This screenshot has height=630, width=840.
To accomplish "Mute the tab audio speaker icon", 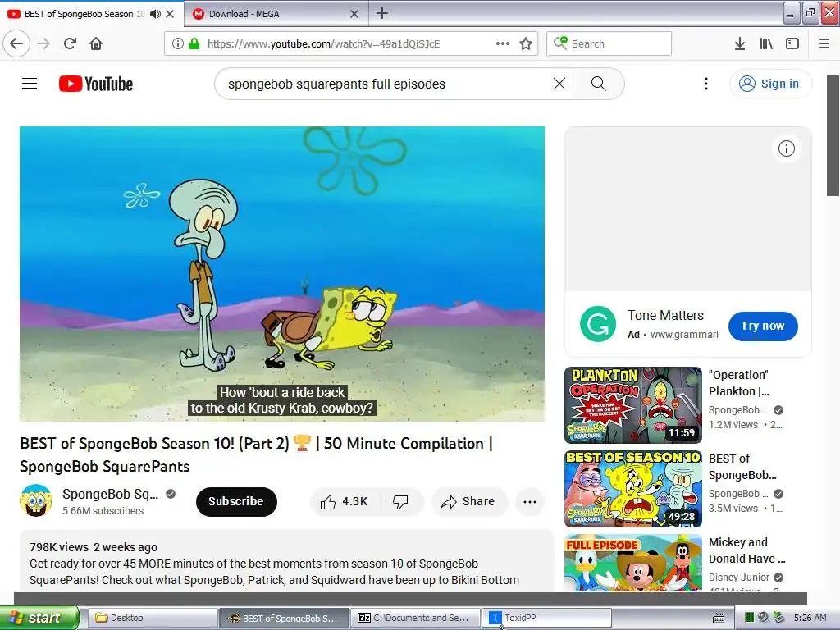I will 155,14.
